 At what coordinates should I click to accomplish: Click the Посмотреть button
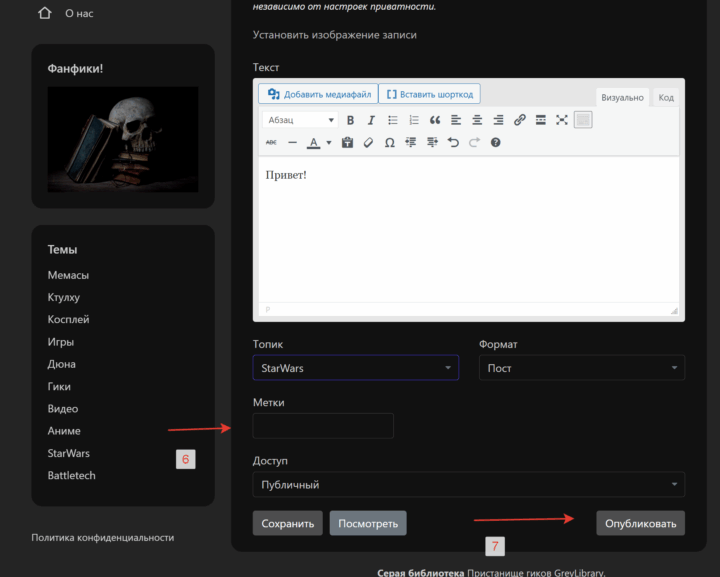pos(368,523)
